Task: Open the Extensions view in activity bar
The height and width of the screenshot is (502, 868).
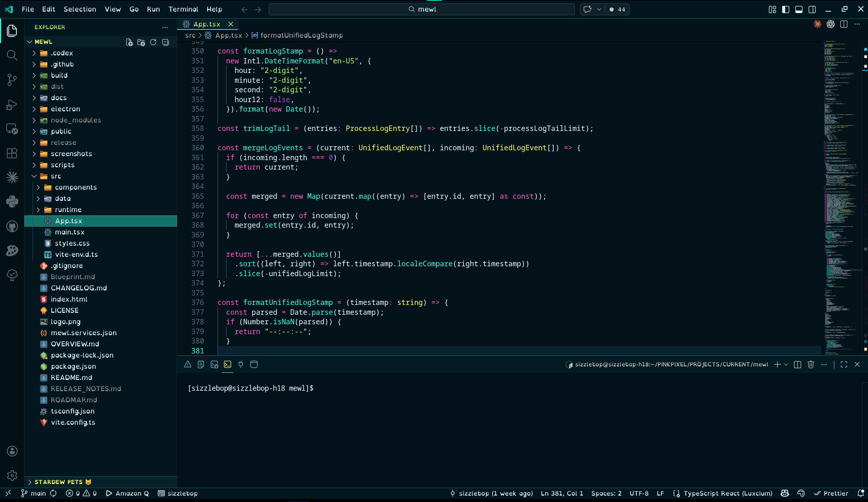Action: click(x=12, y=153)
